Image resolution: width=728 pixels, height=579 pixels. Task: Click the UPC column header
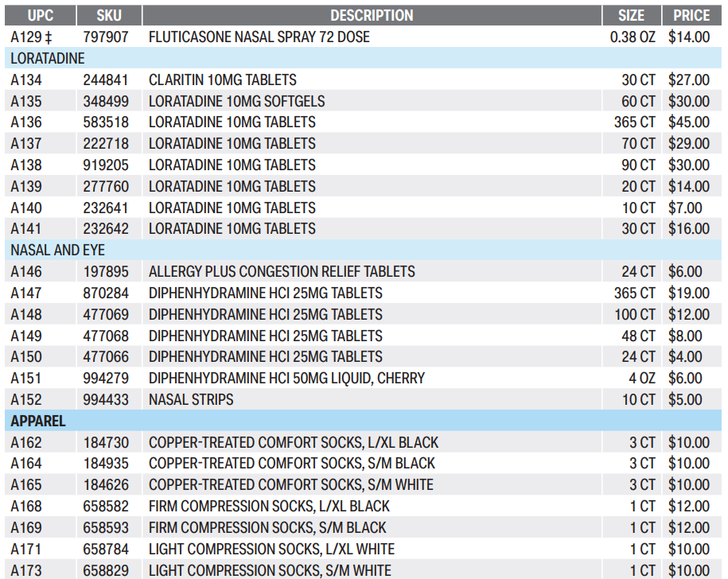(40, 15)
